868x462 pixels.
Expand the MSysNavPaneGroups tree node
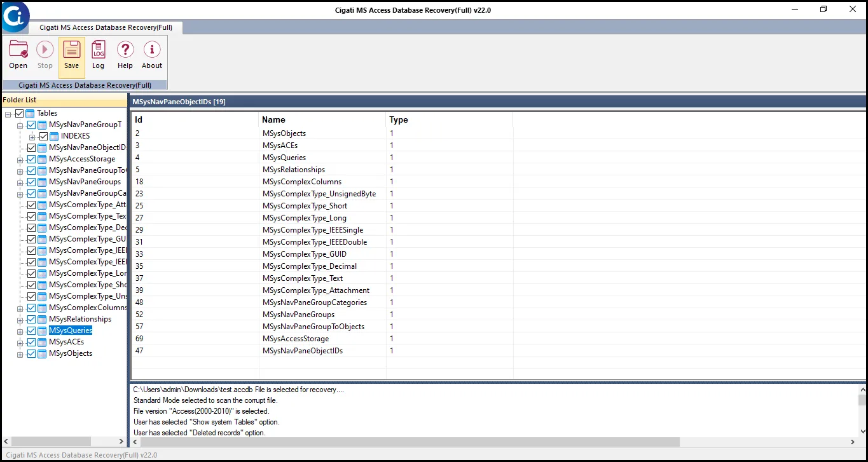[x=20, y=182]
